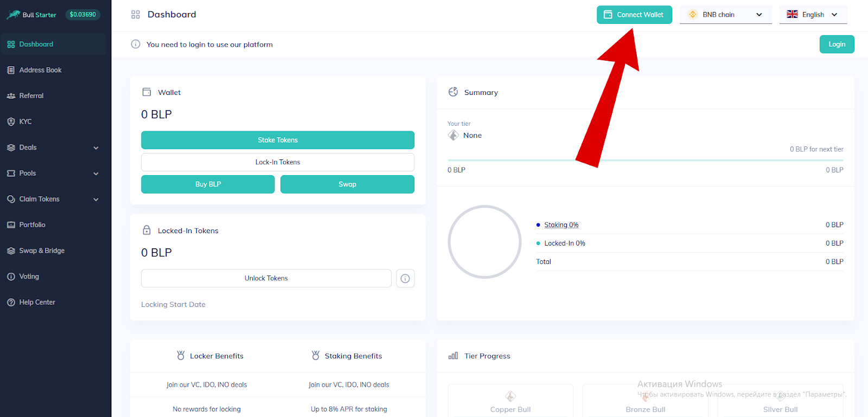Viewport: 868px width, 417px height.
Task: Click the Referral people icon
Action: coord(11,96)
